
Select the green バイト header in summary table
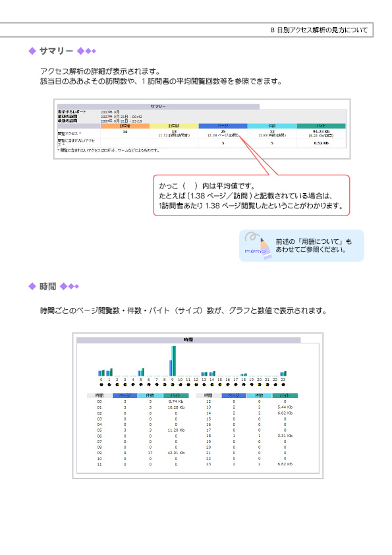[x=321, y=126]
